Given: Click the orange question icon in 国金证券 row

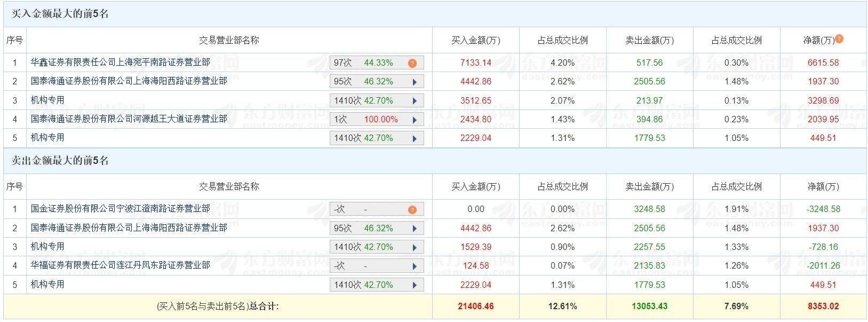Looking at the screenshot, I should [412, 210].
